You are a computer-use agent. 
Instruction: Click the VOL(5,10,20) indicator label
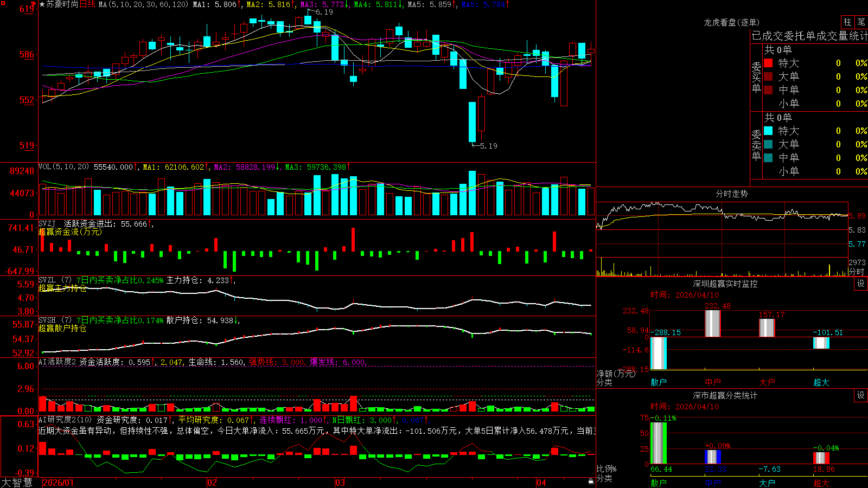pos(63,167)
